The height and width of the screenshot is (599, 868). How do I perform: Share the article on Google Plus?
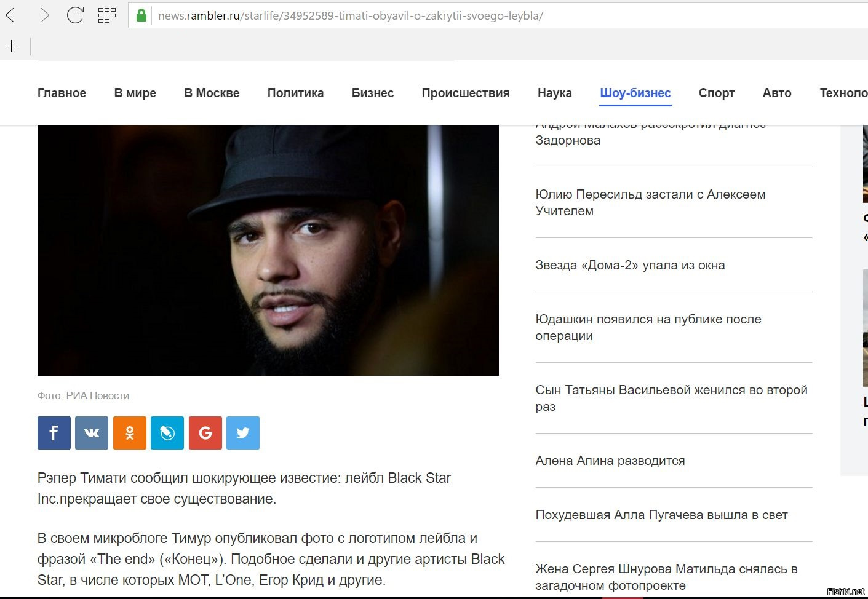205,433
